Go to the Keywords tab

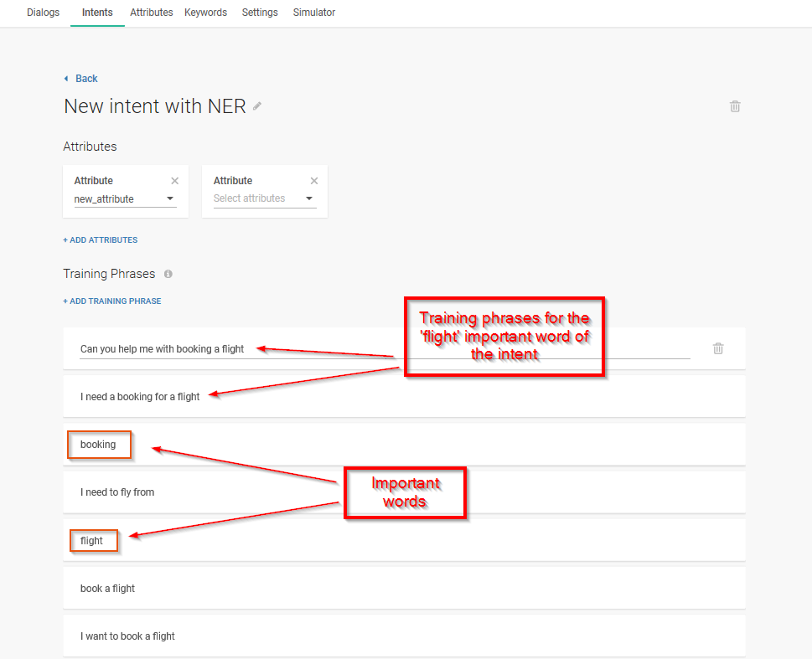click(205, 13)
